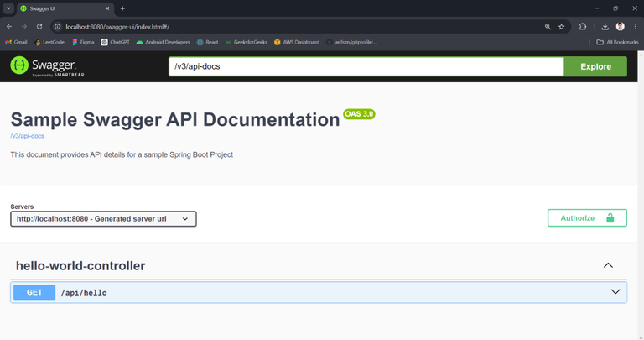The image size is (644, 340).
Task: Click the zoom magnifier icon in address bar
Action: [x=548, y=26]
